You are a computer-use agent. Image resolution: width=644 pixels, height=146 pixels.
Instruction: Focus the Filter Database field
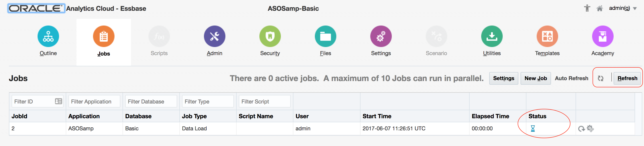pyautogui.click(x=151, y=101)
